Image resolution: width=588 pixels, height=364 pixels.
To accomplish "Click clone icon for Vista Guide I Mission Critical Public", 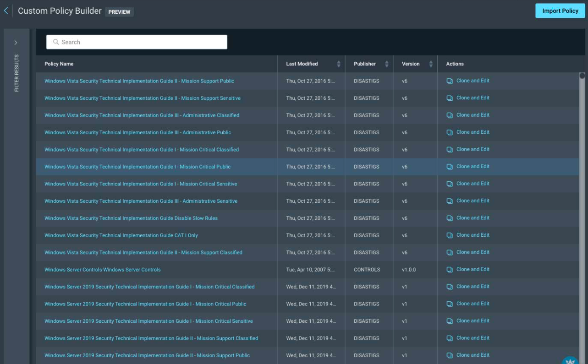I will coord(450,167).
